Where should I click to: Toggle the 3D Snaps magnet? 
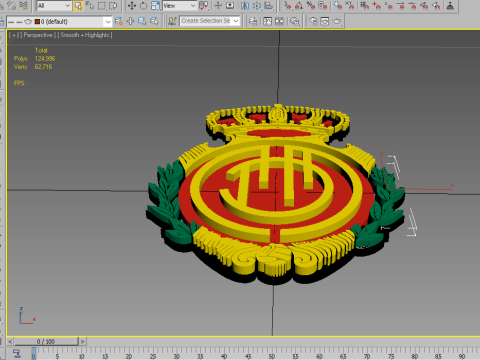287,6
